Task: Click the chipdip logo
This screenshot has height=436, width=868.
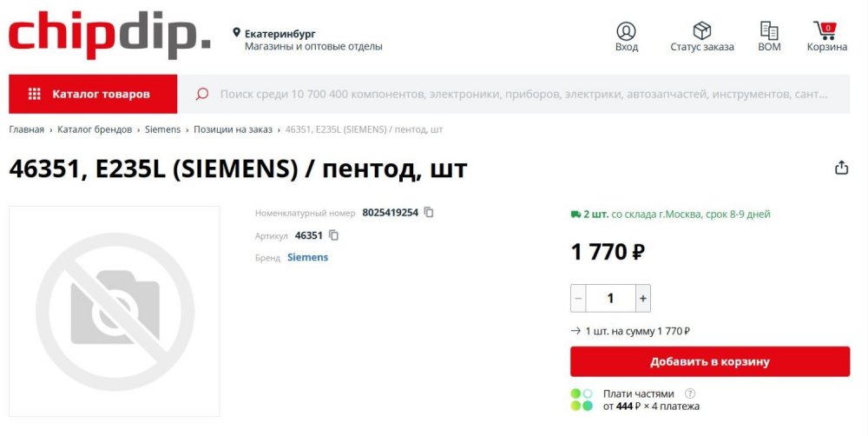Action: tap(109, 35)
